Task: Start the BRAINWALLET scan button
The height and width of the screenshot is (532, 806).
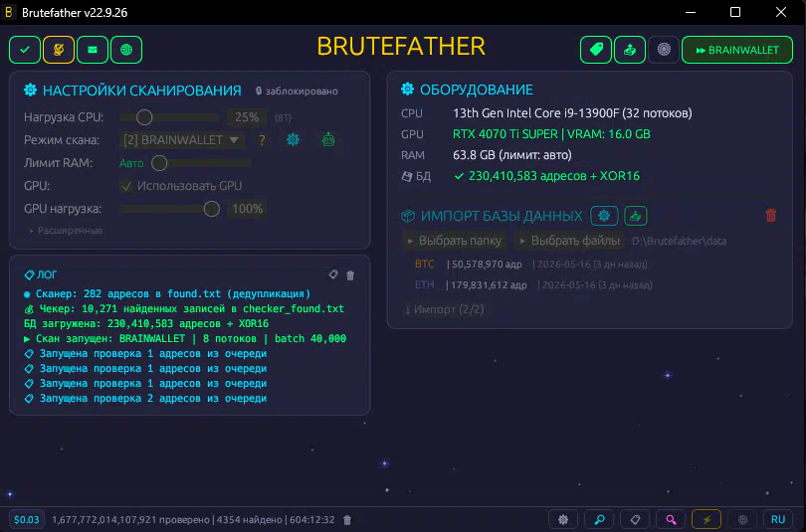Action: coord(737,50)
